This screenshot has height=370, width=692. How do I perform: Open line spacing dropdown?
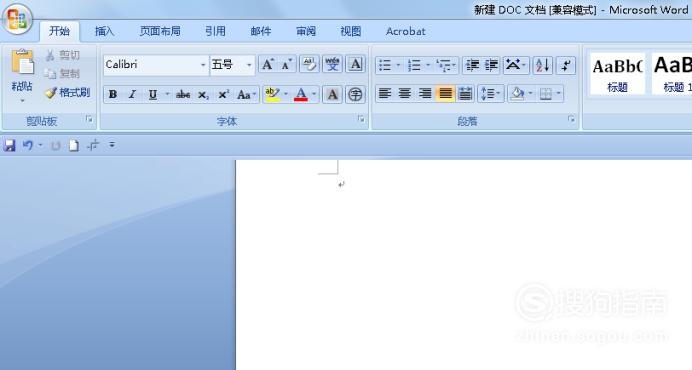pos(490,94)
